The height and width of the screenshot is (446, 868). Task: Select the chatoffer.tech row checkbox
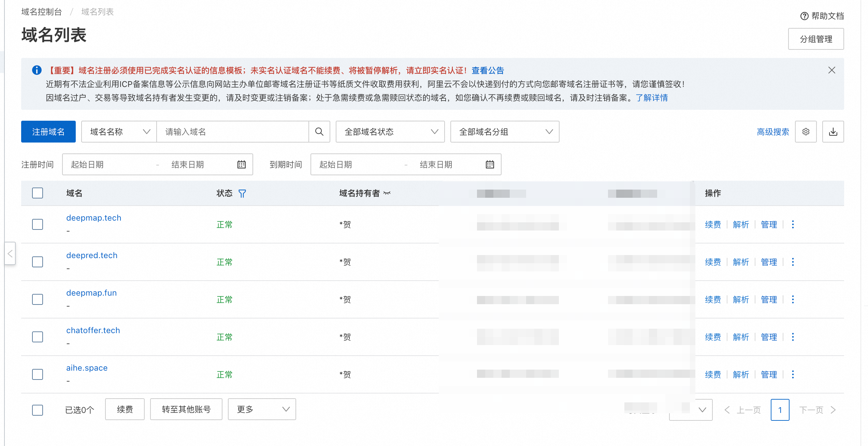click(38, 337)
